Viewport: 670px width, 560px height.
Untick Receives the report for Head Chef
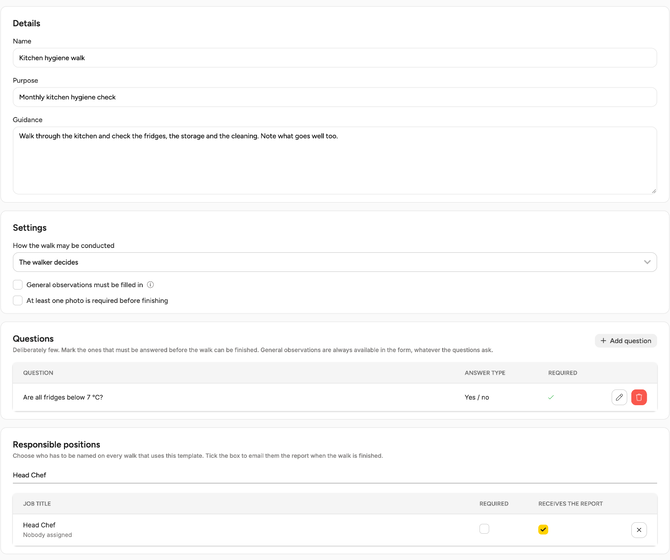(543, 530)
